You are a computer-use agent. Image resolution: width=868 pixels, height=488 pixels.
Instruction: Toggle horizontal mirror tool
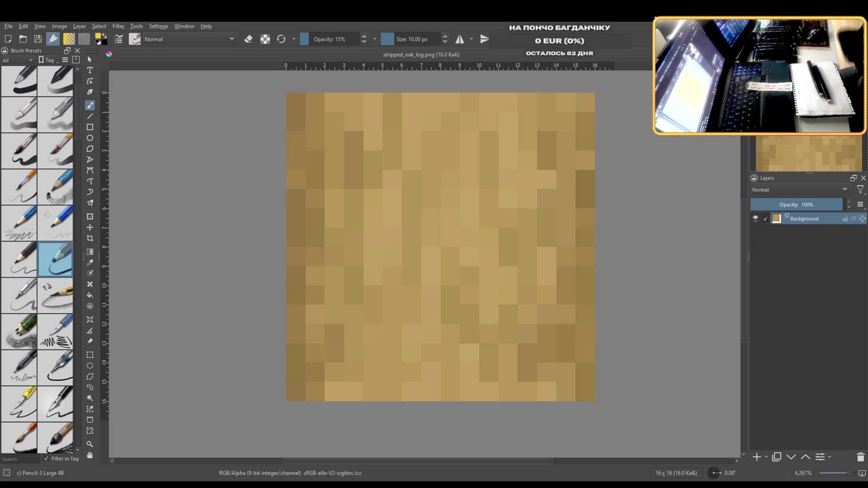pyautogui.click(x=459, y=39)
